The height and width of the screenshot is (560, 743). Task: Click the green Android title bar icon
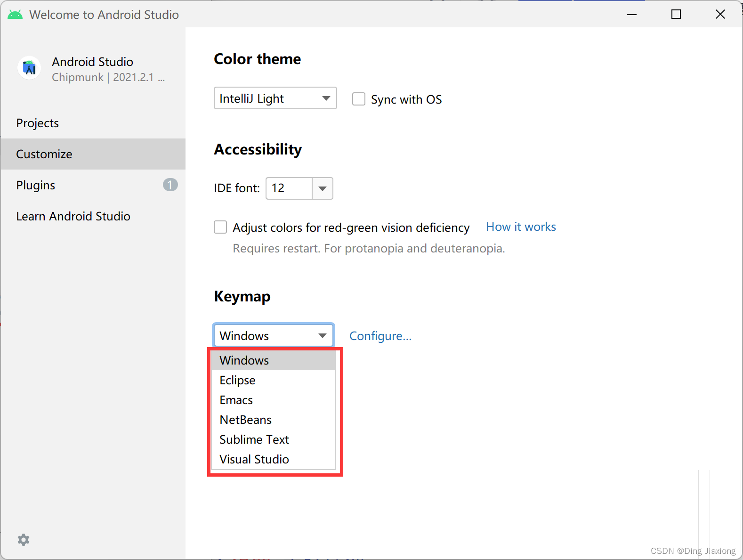click(x=15, y=15)
